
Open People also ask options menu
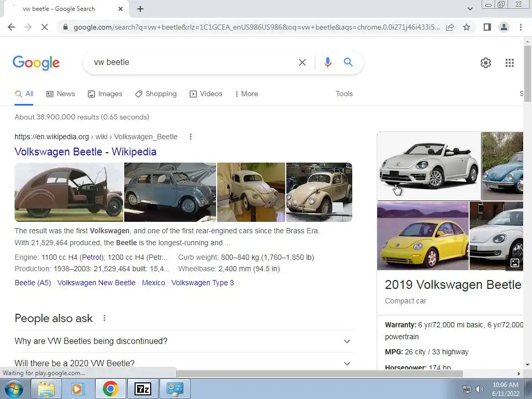104,318
